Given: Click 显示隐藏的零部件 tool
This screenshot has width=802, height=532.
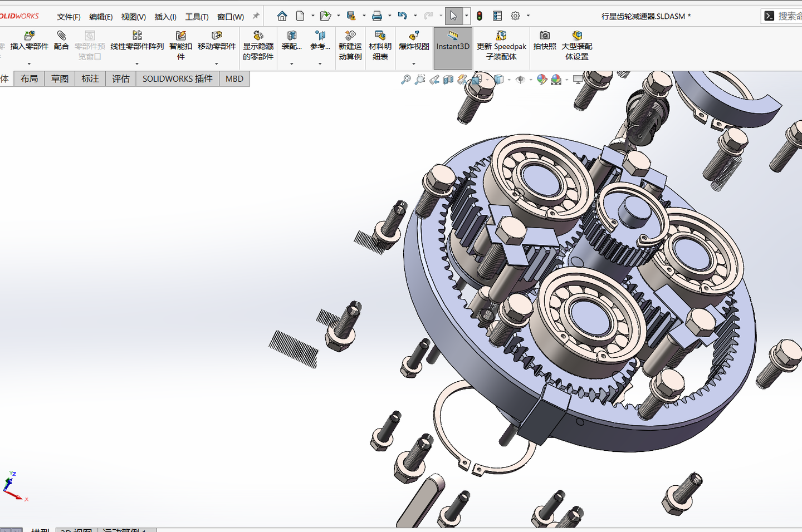Looking at the screenshot, I should (x=258, y=46).
